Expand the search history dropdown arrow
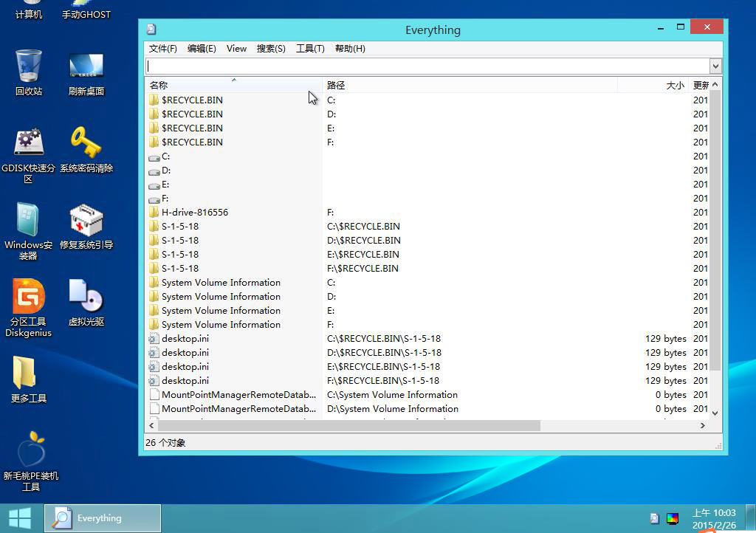The height and width of the screenshot is (533, 756). click(715, 66)
